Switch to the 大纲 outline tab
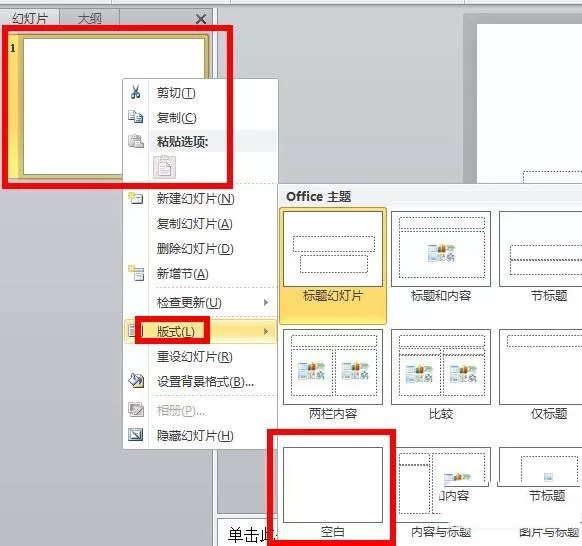582x546 pixels. pos(89,18)
